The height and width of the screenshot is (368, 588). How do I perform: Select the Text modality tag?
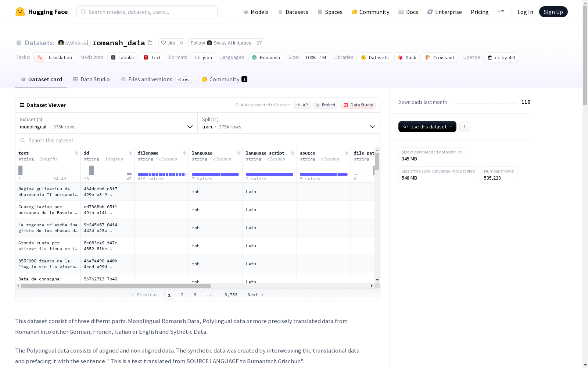point(152,57)
